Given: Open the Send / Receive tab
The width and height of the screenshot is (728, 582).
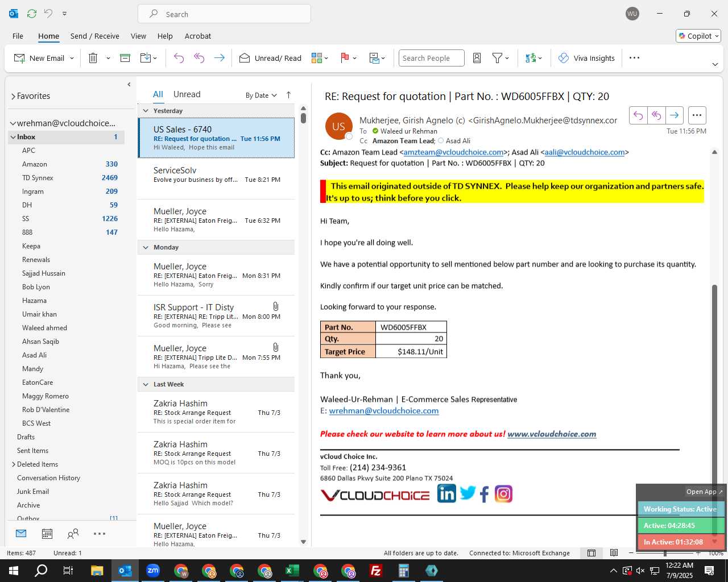Looking at the screenshot, I should coord(95,36).
